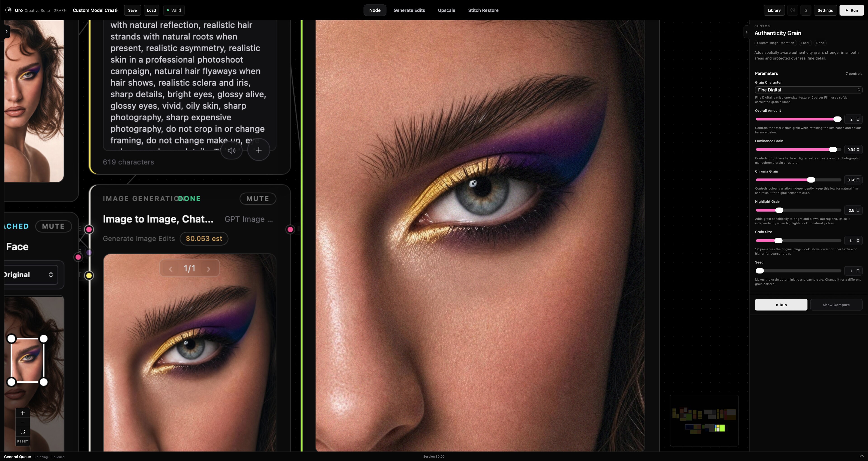Screen dimensions: 868x461
Task: Click the large preview eye image
Action: coord(480,236)
